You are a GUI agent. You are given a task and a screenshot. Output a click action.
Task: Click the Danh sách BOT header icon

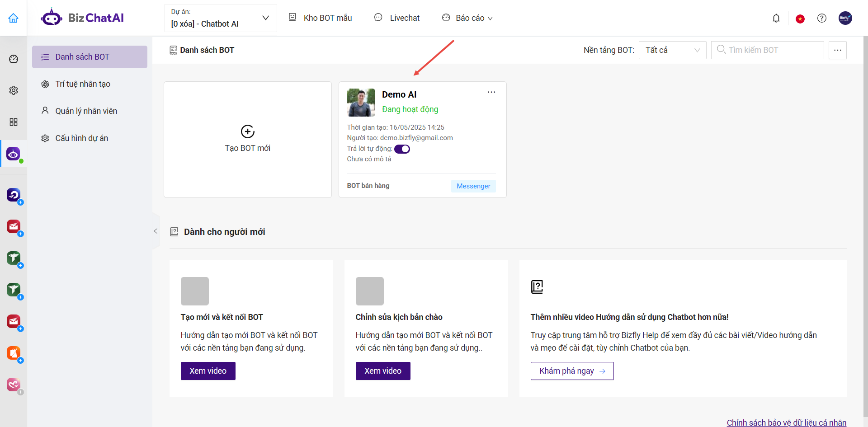[x=174, y=50]
